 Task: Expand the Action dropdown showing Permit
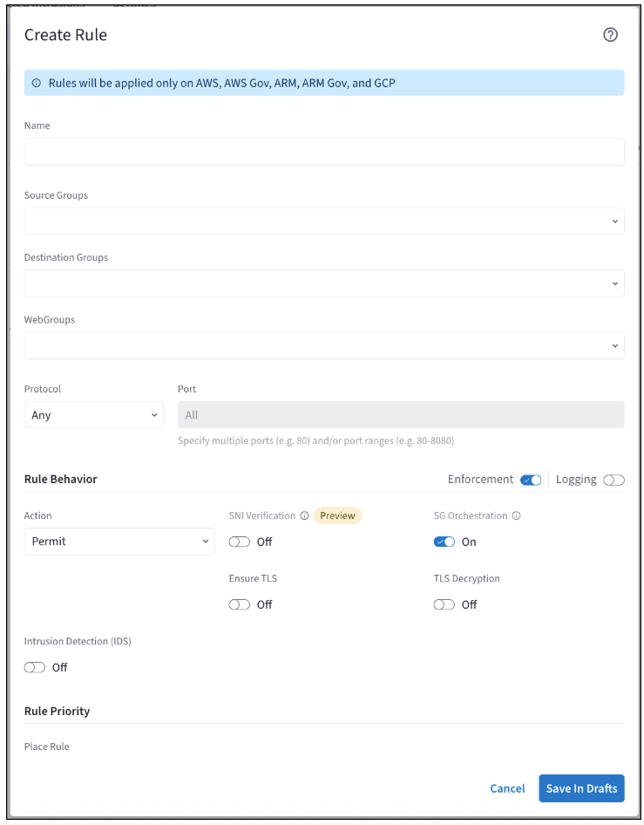119,542
